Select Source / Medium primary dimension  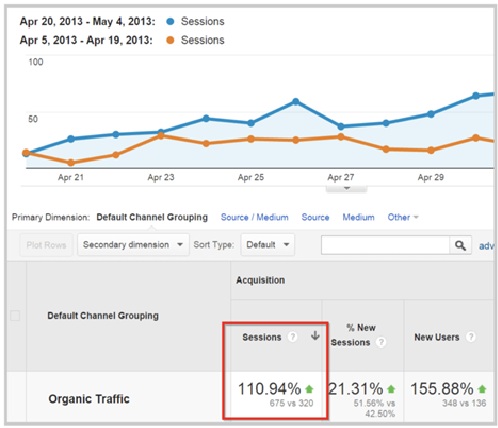[255, 217]
